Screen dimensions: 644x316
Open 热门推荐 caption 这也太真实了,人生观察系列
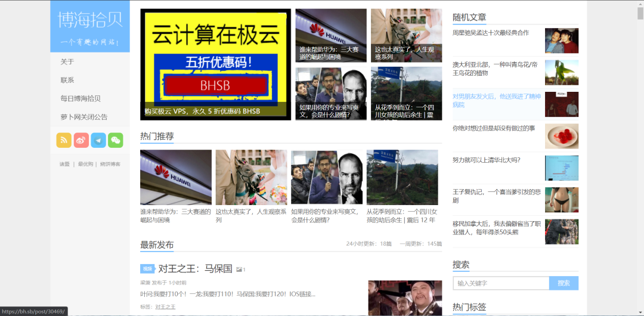point(252,216)
